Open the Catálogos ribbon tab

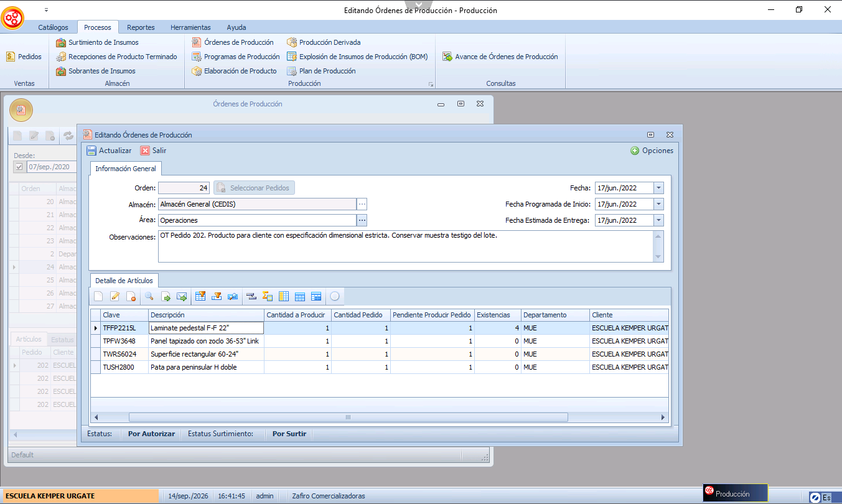(53, 27)
